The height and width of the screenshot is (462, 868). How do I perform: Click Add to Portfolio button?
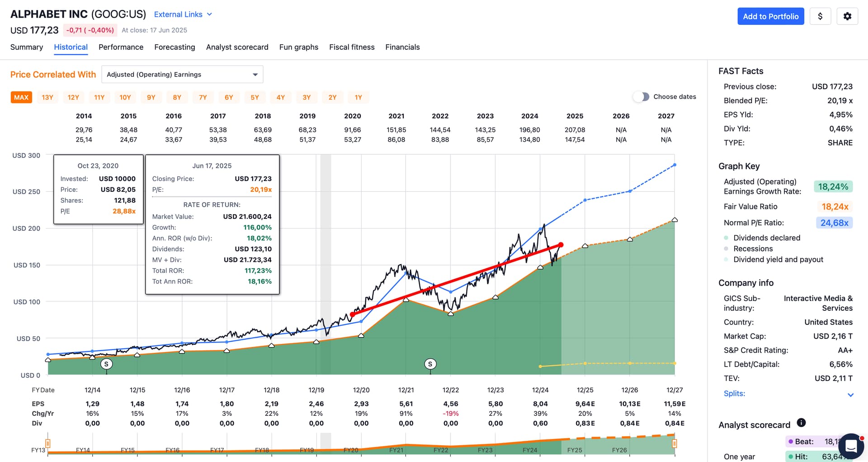click(x=771, y=16)
